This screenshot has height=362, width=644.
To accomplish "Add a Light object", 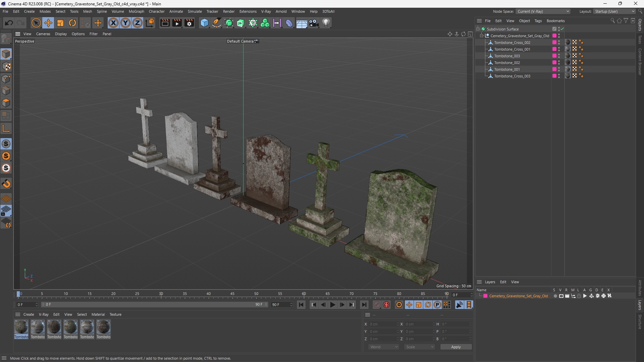I will click(x=326, y=23).
